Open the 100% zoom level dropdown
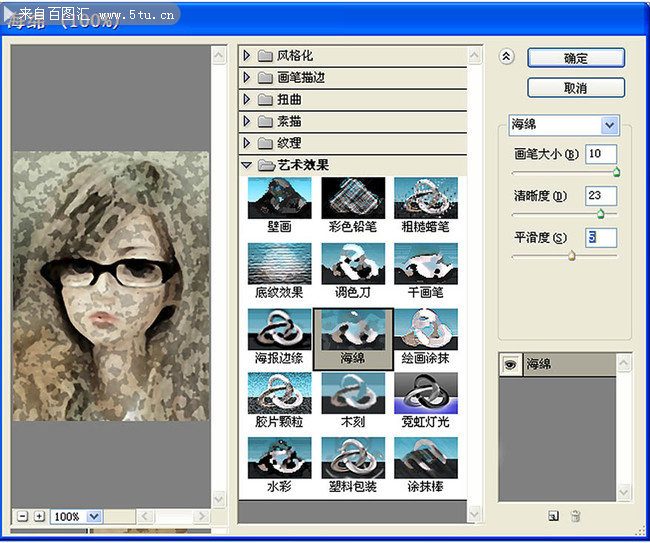Viewport: 650px width, 543px height. (94, 517)
